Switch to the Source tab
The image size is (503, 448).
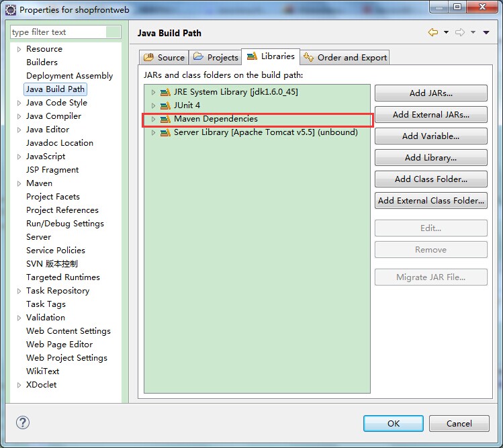tap(165, 58)
